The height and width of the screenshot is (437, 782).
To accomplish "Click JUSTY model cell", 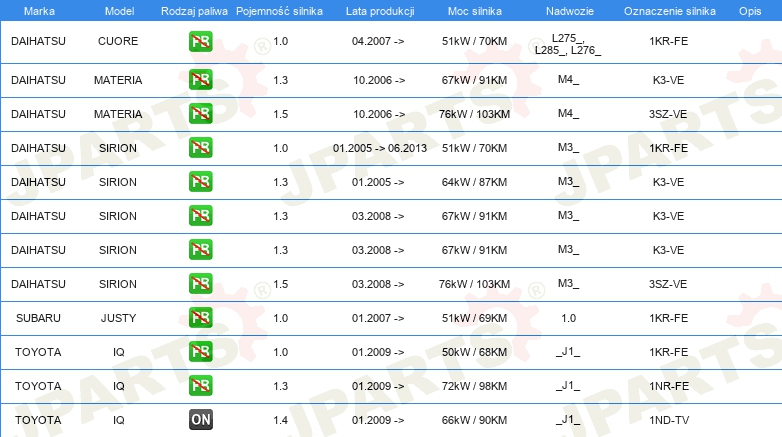I will click(x=118, y=318).
